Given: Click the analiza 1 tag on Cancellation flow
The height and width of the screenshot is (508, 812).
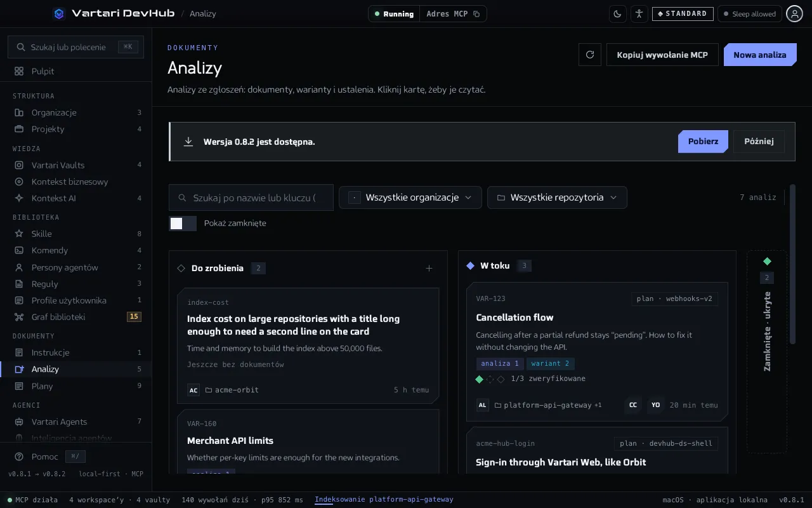Looking at the screenshot, I should [x=500, y=363].
